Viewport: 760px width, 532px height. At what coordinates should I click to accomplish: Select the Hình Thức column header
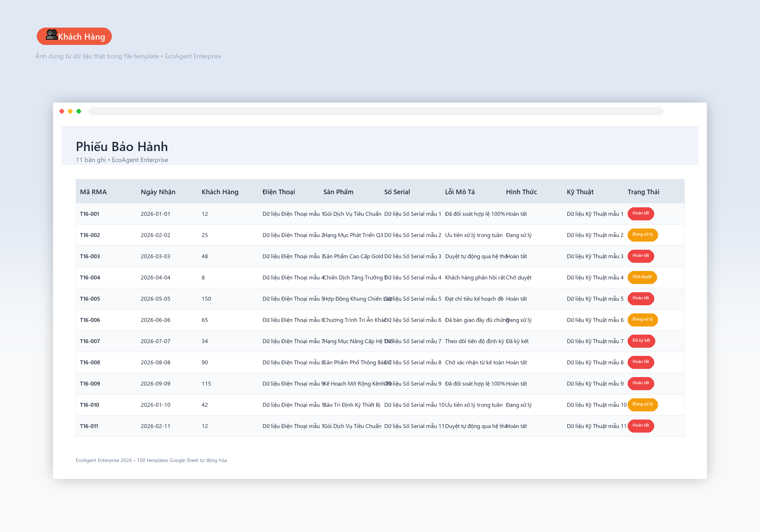tap(522, 192)
